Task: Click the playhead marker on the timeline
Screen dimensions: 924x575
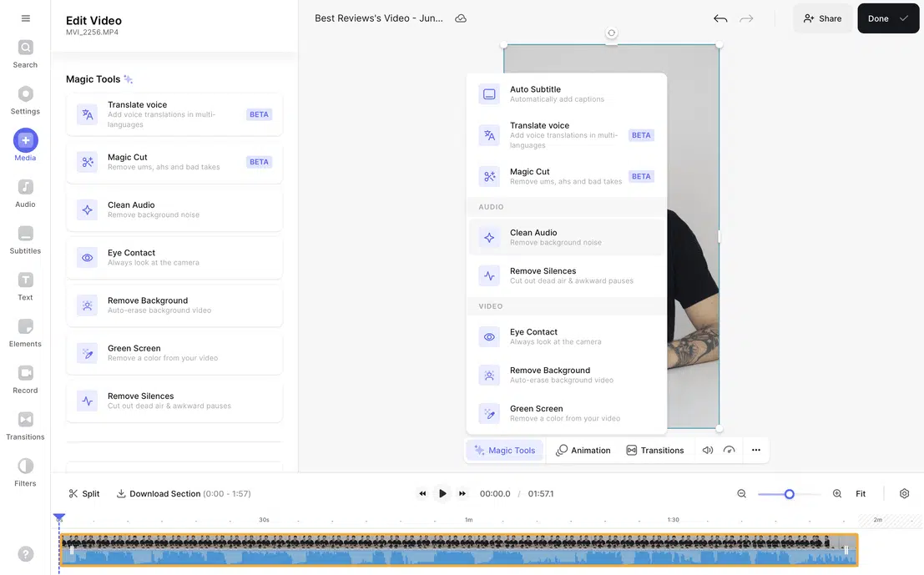Action: [x=58, y=517]
